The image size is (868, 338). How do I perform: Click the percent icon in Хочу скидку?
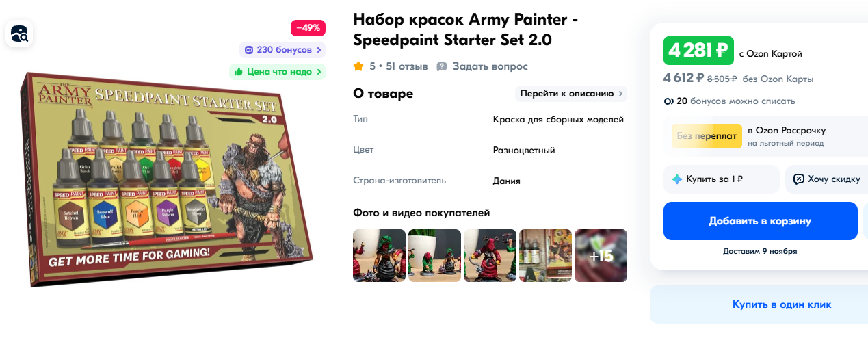click(798, 179)
